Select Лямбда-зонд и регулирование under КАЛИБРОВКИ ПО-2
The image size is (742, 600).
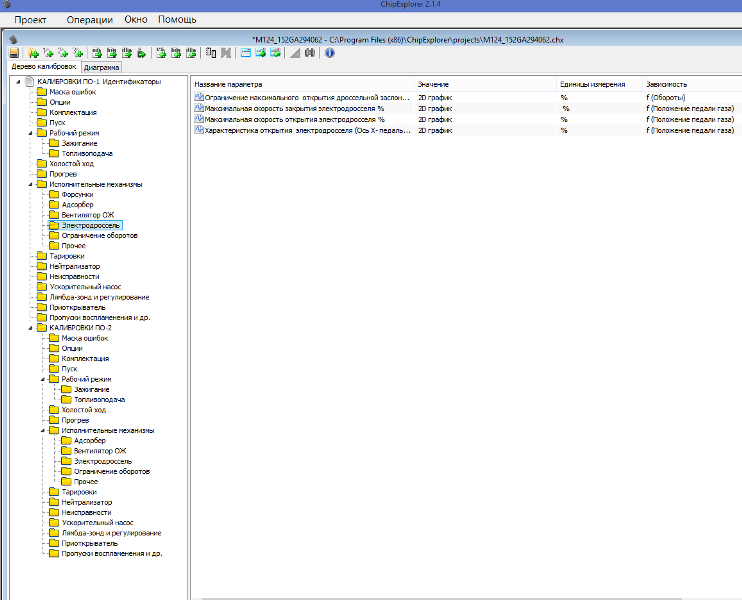[111, 533]
